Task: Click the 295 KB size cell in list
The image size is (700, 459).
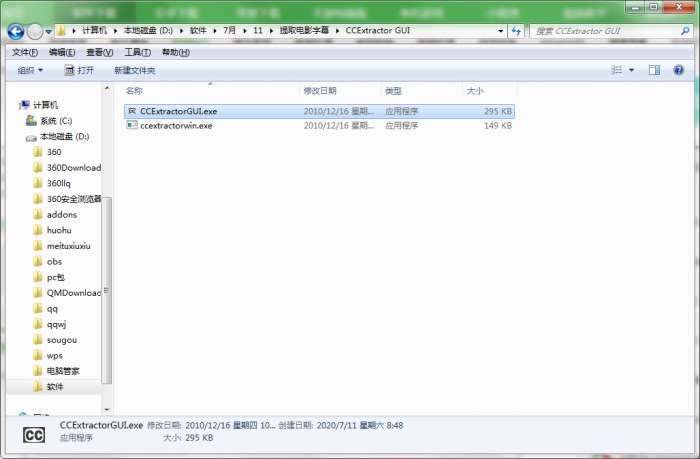Action: pos(498,111)
